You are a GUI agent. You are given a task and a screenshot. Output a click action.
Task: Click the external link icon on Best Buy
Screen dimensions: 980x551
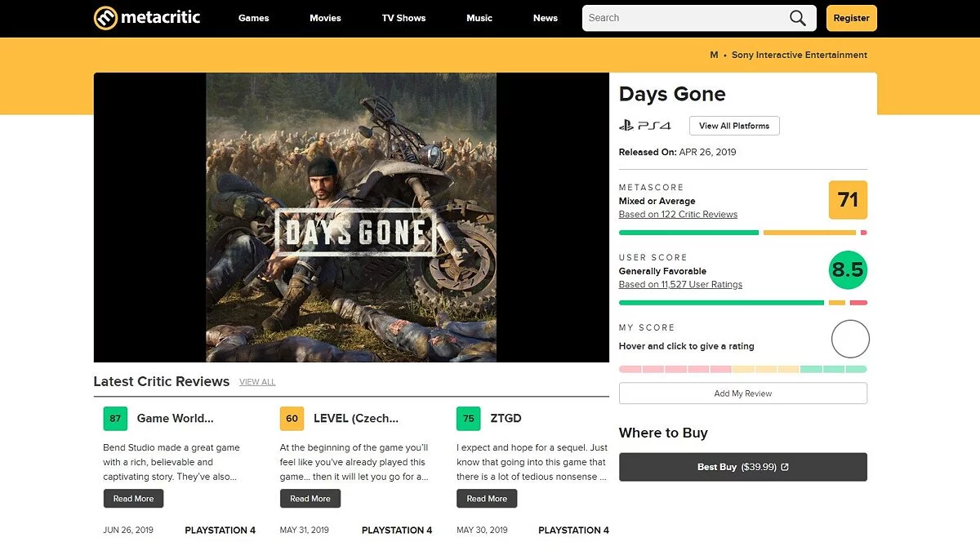click(x=785, y=468)
